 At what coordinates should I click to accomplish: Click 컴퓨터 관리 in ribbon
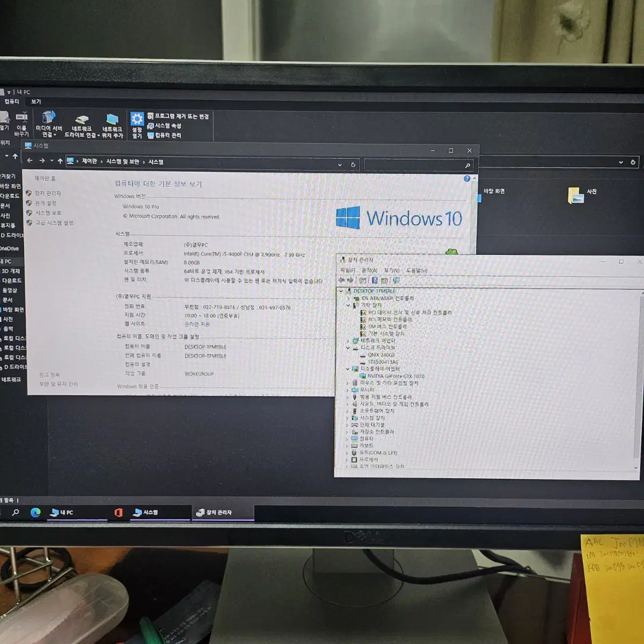coord(164,135)
